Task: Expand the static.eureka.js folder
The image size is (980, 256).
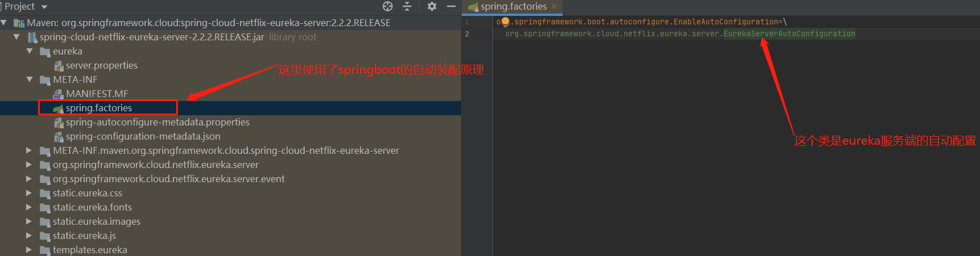Action: (x=29, y=236)
